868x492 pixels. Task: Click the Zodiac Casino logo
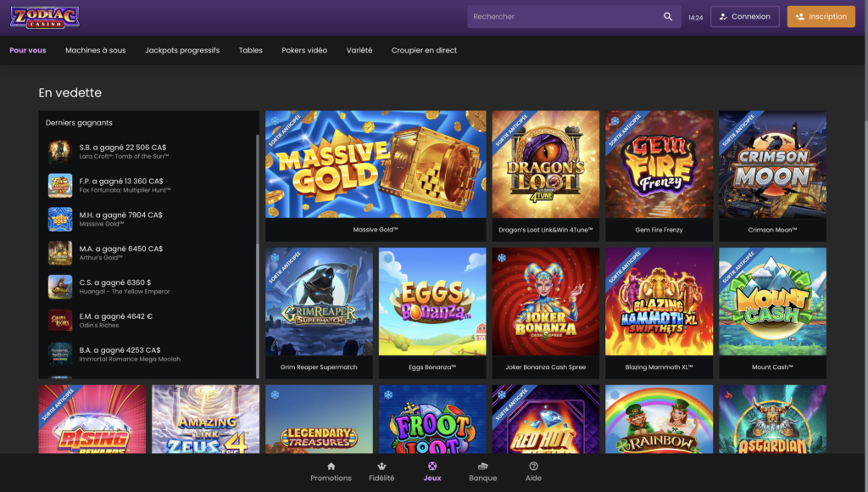coord(45,17)
